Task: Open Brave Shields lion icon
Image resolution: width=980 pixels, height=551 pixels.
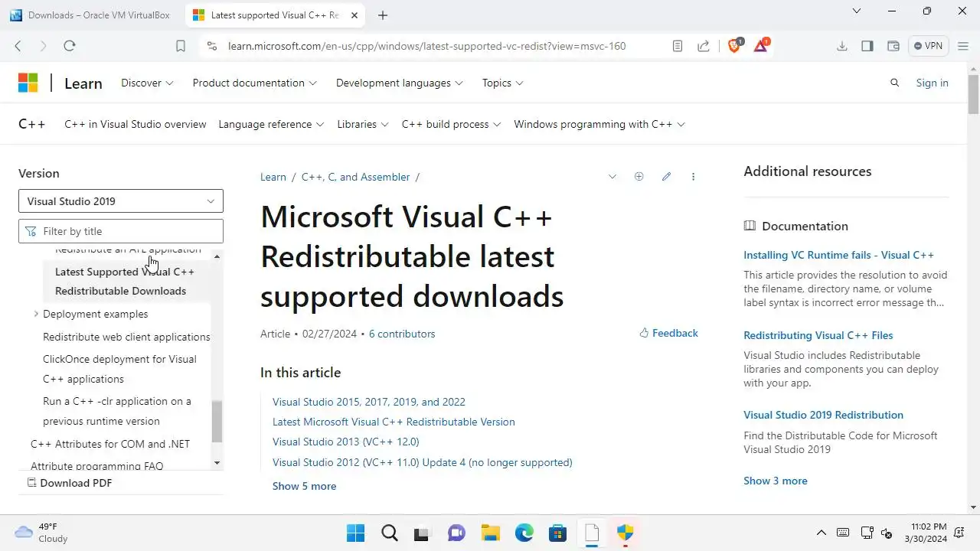Action: pyautogui.click(x=735, y=46)
